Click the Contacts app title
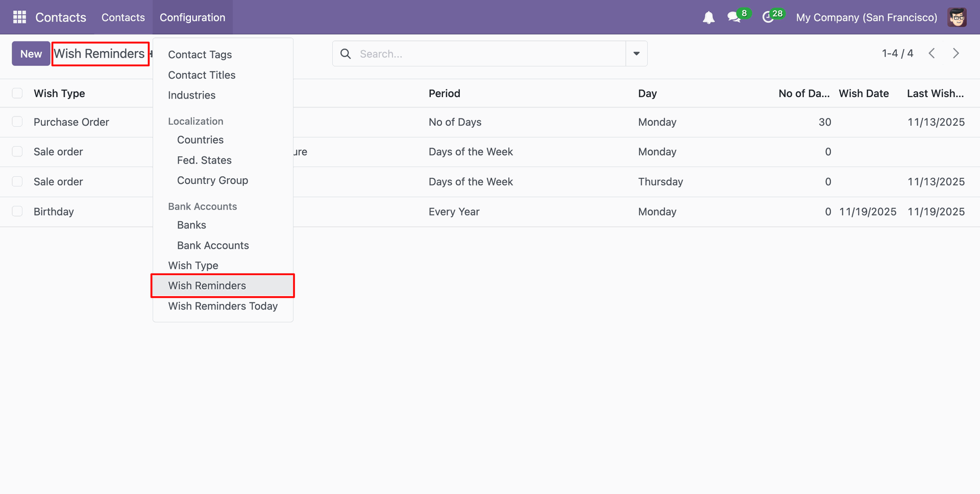This screenshot has width=980, height=494. (x=61, y=17)
